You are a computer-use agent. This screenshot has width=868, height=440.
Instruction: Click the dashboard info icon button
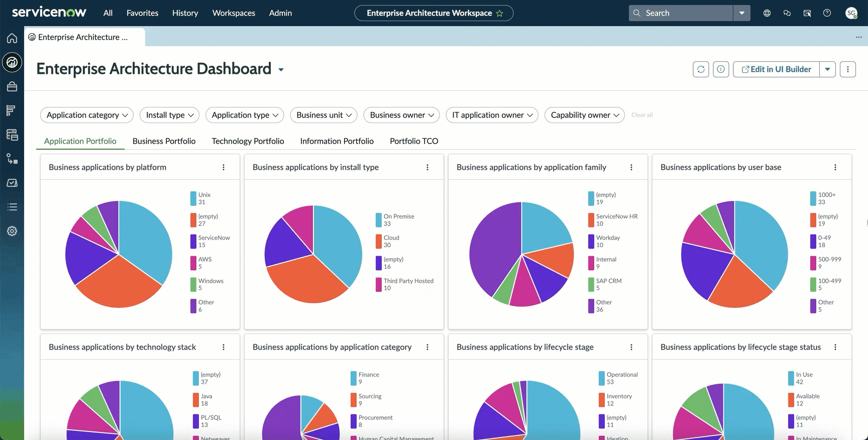point(721,69)
